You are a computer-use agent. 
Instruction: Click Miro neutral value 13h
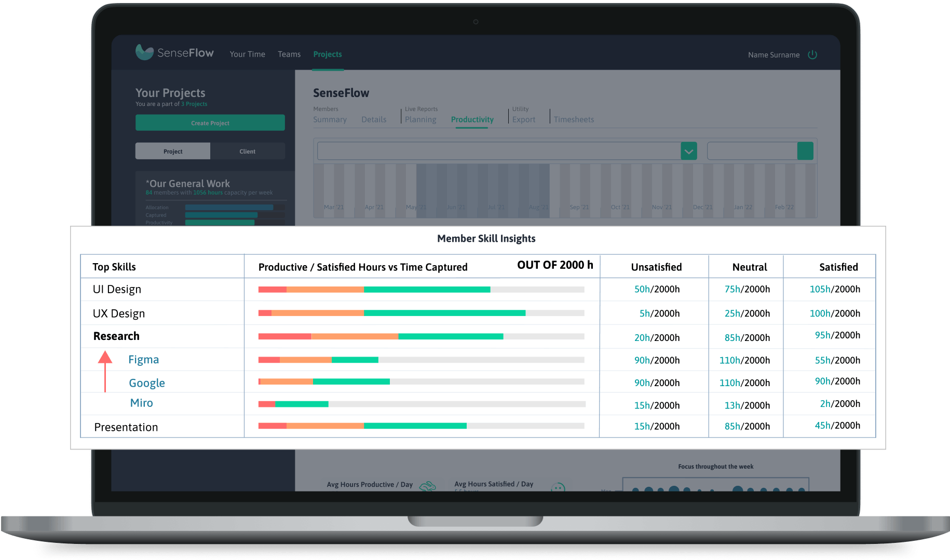click(732, 405)
